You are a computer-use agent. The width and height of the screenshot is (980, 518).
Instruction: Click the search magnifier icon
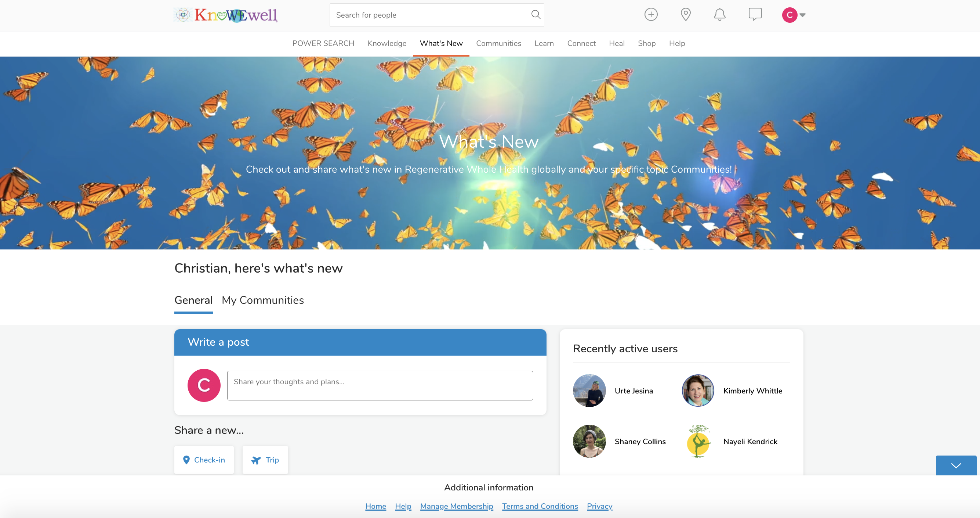(536, 15)
